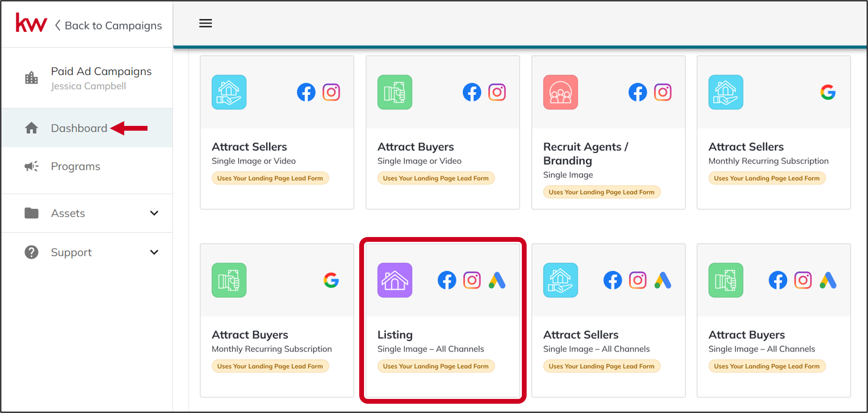The height and width of the screenshot is (413, 868).
Task: Open the Listing card title
Action: point(395,335)
